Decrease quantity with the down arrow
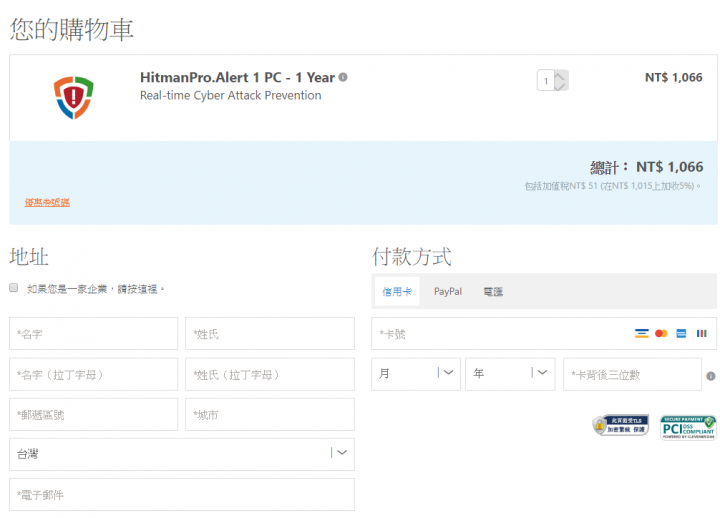Image resolution: width=720 pixels, height=518 pixels. (x=561, y=86)
